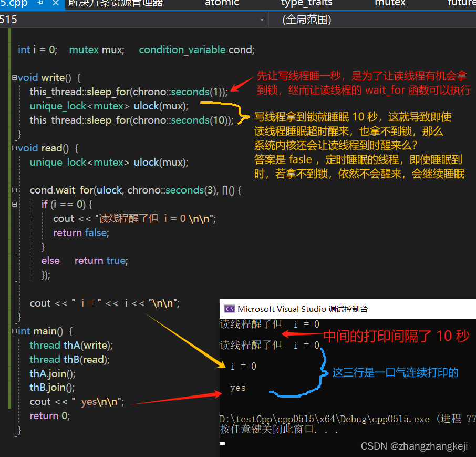Switch to the mutex tab
Screen dimensions: 476x457
(x=390, y=3)
